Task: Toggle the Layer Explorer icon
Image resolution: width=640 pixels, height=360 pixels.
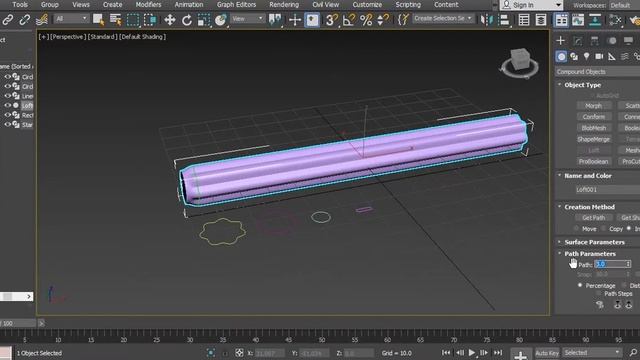Action: [x=541, y=20]
